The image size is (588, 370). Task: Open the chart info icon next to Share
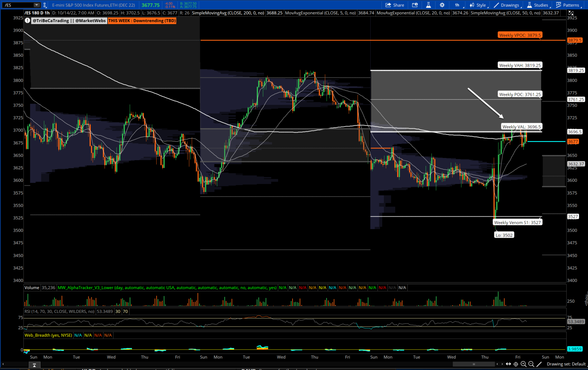pos(415,5)
